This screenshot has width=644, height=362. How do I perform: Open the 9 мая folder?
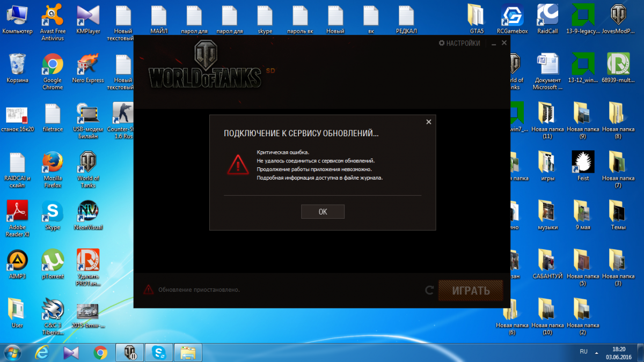tap(583, 215)
